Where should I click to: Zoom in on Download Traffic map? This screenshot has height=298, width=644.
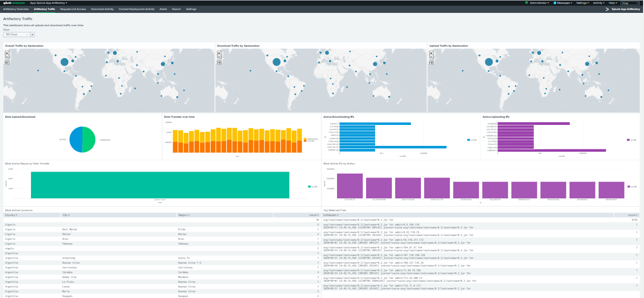(x=219, y=52)
